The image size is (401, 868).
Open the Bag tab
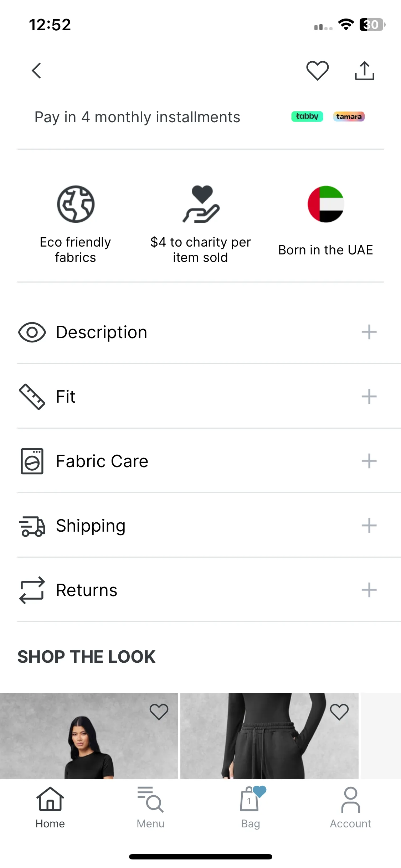251,808
